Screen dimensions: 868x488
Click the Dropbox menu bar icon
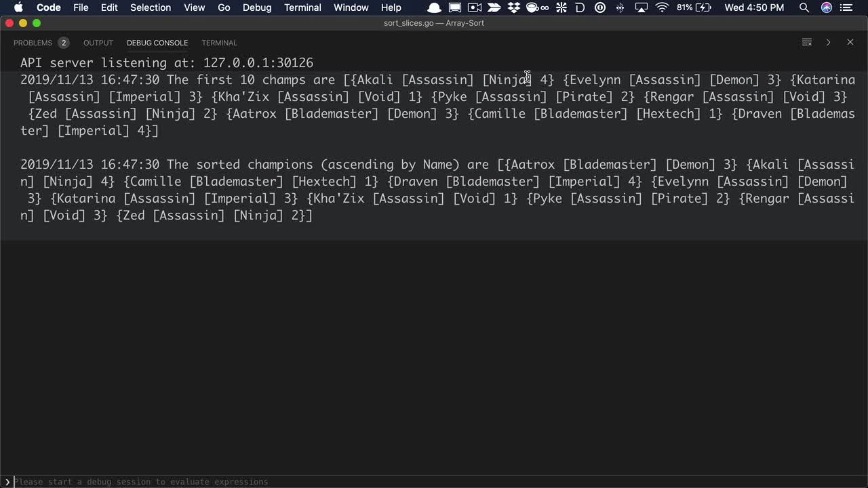514,7
